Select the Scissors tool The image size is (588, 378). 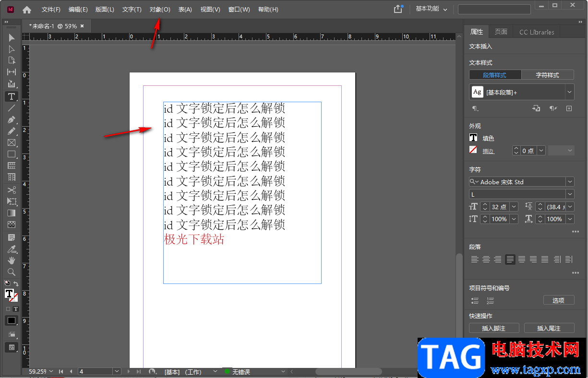12,190
